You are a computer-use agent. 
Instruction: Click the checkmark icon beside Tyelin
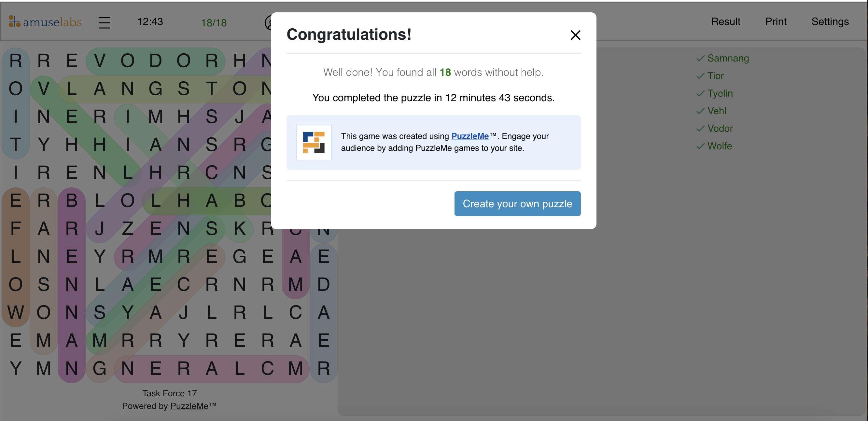700,93
